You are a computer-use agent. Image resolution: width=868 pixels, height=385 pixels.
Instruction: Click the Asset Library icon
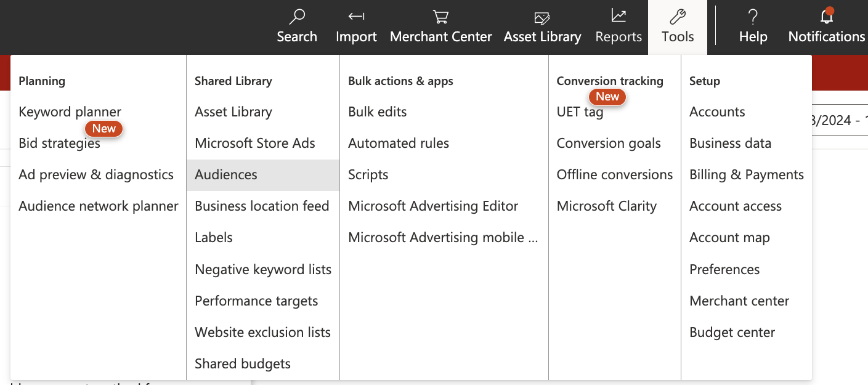pyautogui.click(x=542, y=17)
